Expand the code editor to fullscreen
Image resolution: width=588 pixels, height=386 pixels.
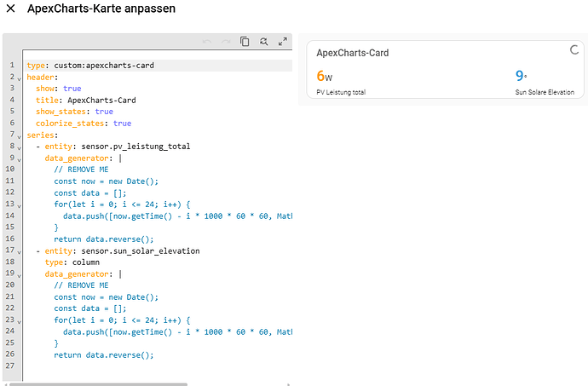click(x=283, y=41)
